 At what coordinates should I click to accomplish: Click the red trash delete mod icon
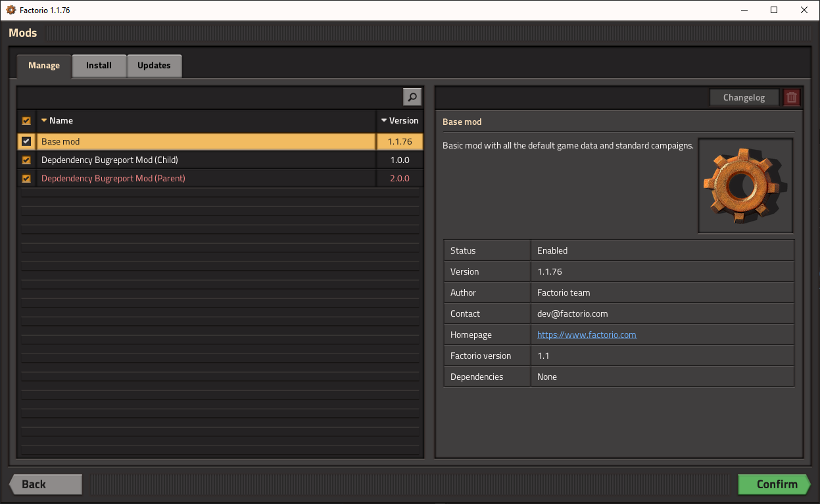pos(792,97)
